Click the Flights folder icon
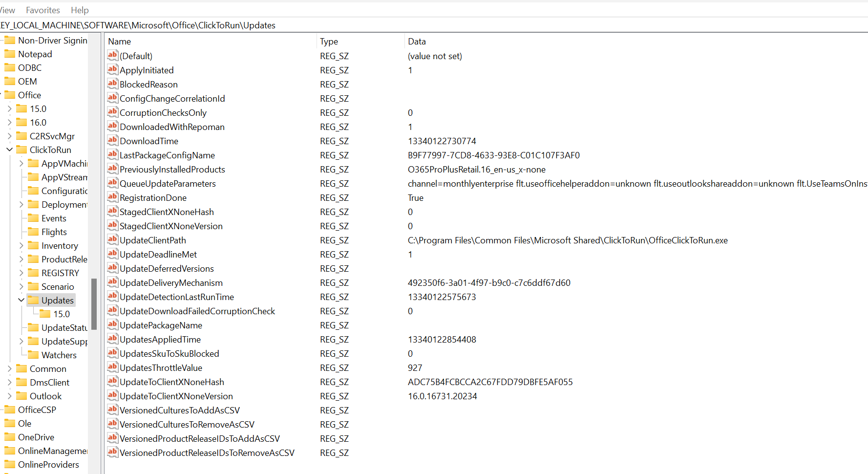This screenshot has width=868, height=474. pyautogui.click(x=33, y=232)
